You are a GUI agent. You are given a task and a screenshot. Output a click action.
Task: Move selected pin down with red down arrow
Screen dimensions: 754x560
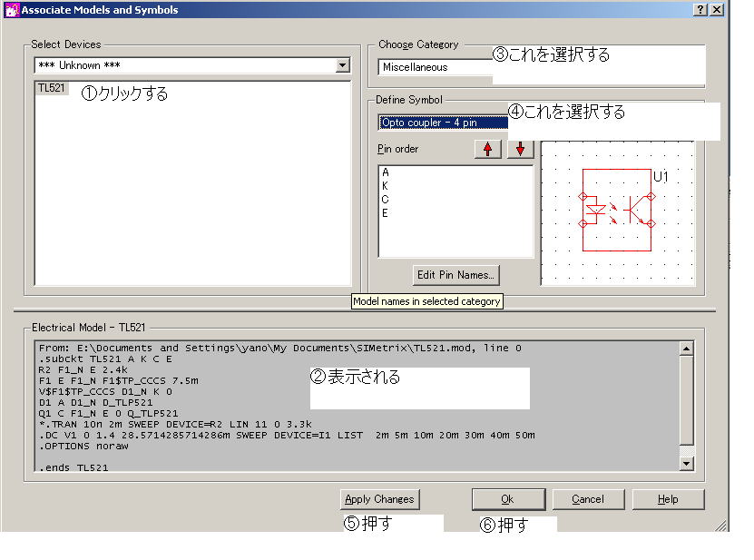pos(520,149)
